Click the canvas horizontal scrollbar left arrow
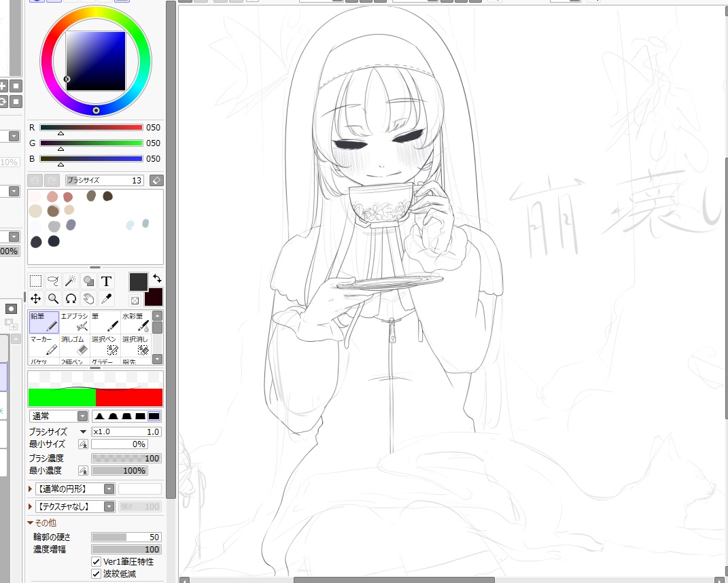Viewport: 728px width, 583px height. (184, 580)
